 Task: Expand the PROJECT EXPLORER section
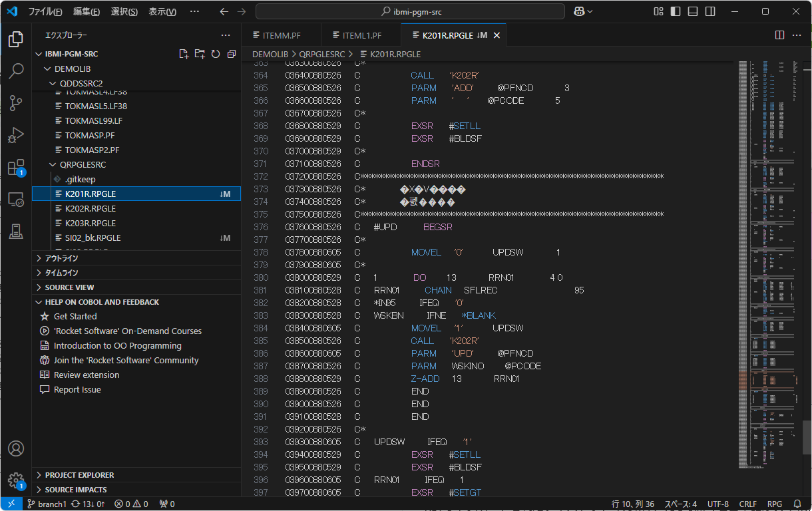point(136,475)
